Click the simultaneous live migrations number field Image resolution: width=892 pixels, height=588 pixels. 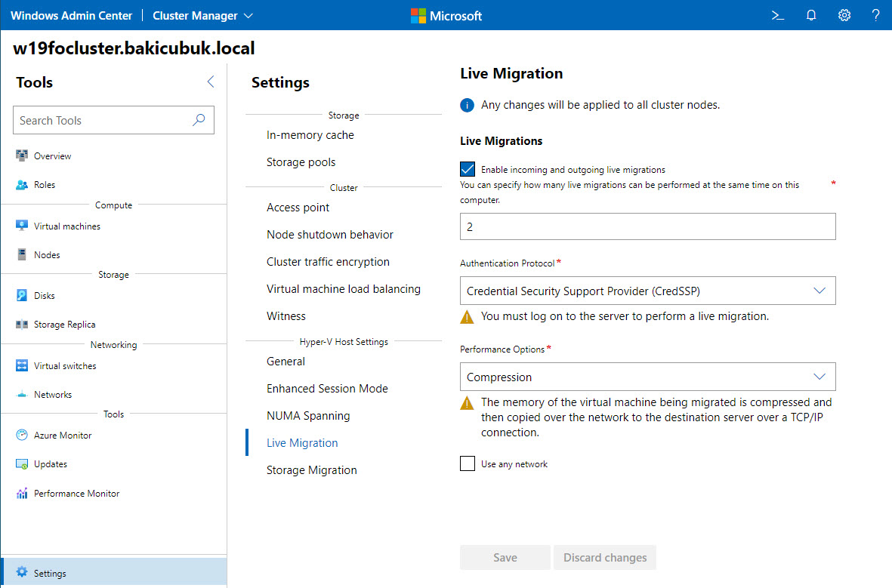click(x=647, y=226)
